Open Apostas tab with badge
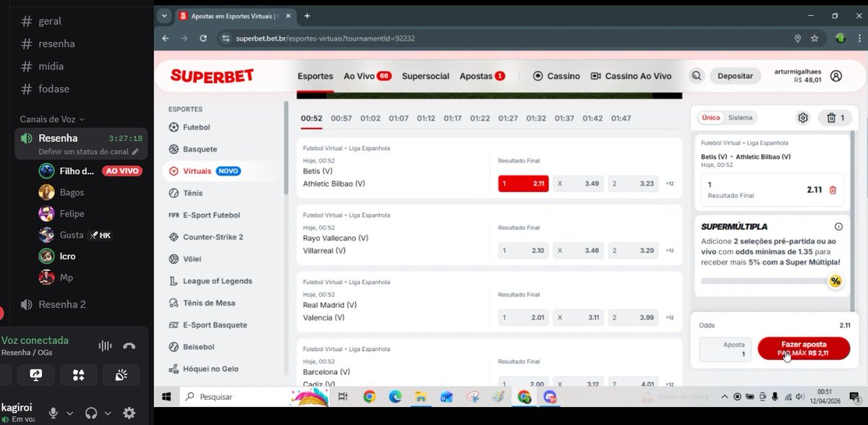The image size is (868, 425). pyautogui.click(x=482, y=76)
